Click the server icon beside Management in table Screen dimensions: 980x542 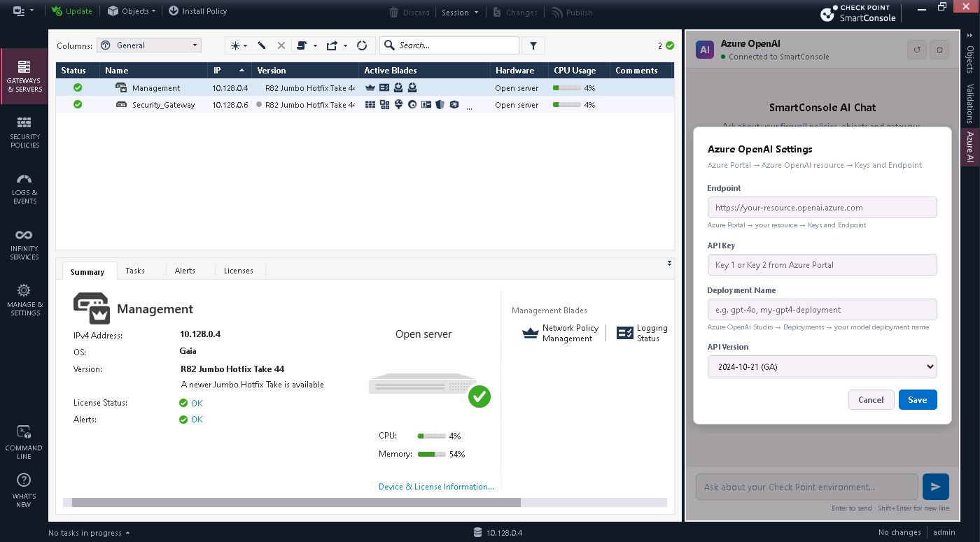coord(121,88)
